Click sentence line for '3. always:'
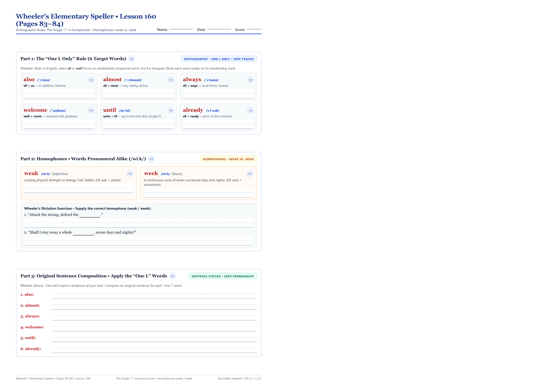 (154, 317)
